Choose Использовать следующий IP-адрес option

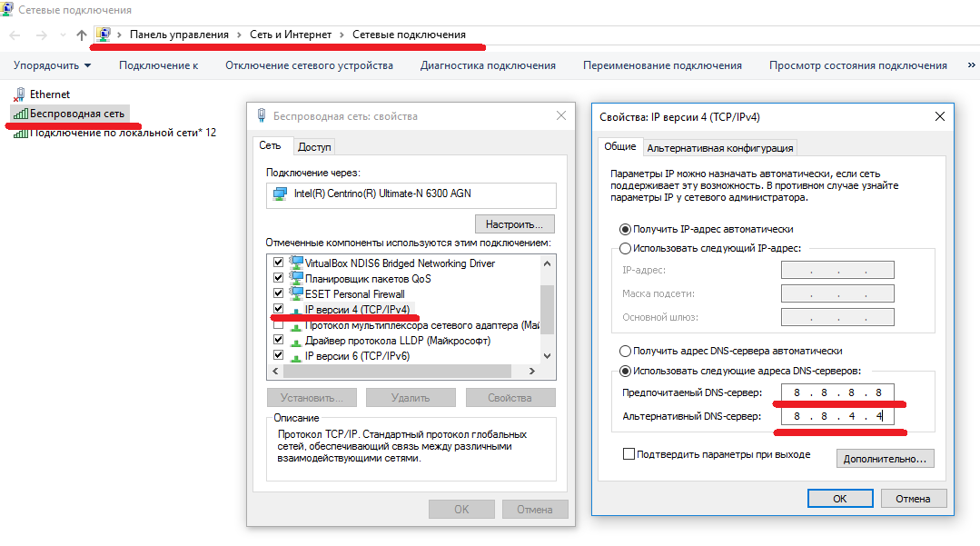coord(625,248)
